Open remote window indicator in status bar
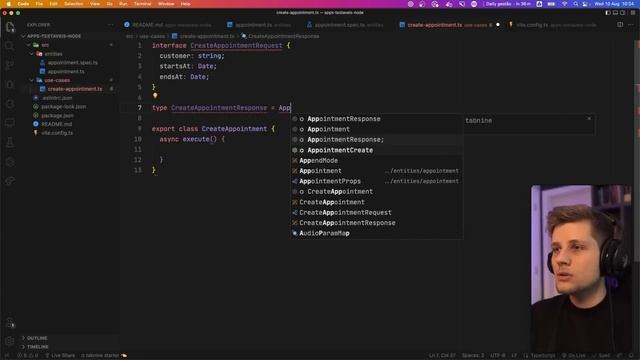640x360 pixels. tap(7, 356)
